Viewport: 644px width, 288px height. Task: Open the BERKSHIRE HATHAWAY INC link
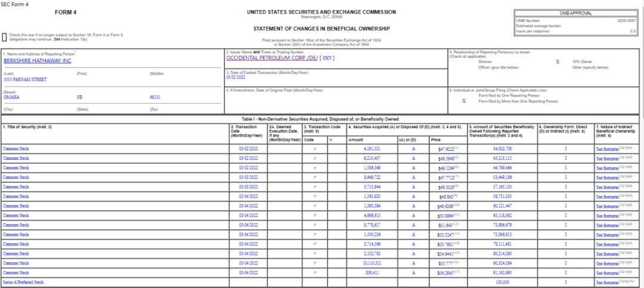[38, 60]
